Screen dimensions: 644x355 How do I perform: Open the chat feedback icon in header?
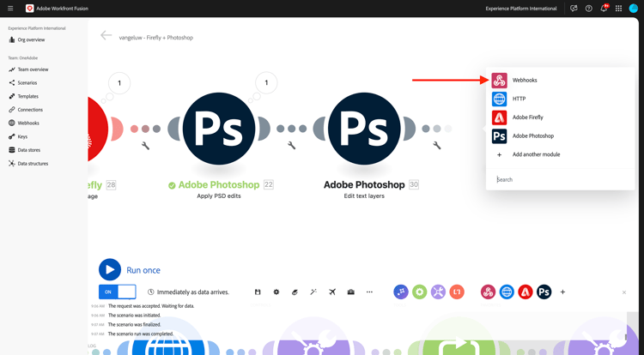[574, 9]
